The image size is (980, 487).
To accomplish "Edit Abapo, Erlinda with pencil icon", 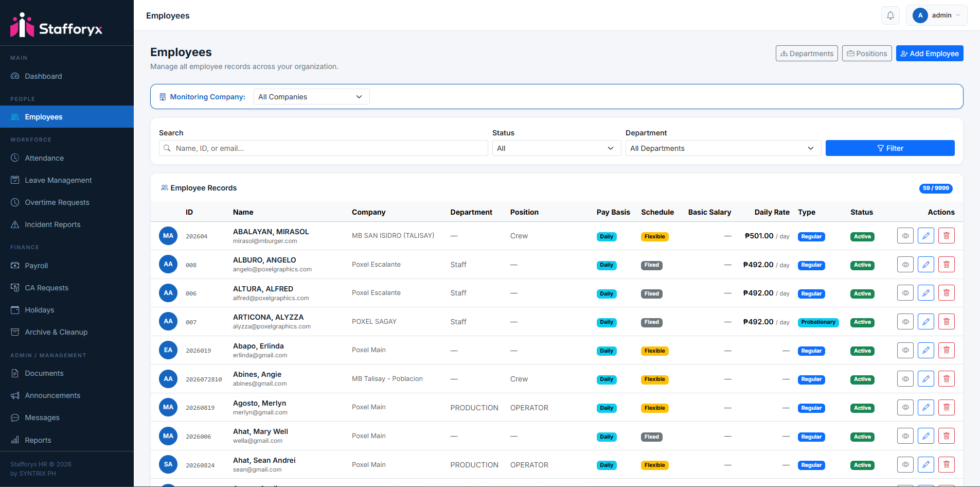I will click(926, 350).
